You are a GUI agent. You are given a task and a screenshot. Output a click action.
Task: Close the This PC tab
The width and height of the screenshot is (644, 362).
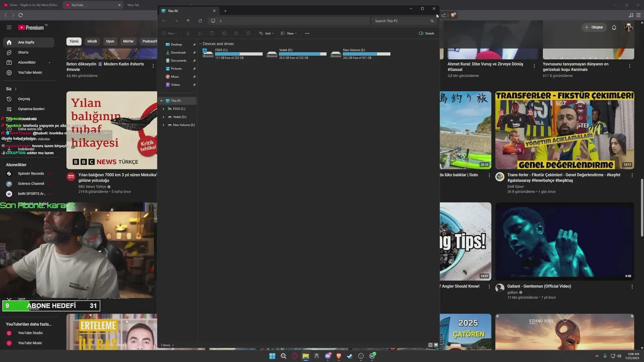point(214,11)
